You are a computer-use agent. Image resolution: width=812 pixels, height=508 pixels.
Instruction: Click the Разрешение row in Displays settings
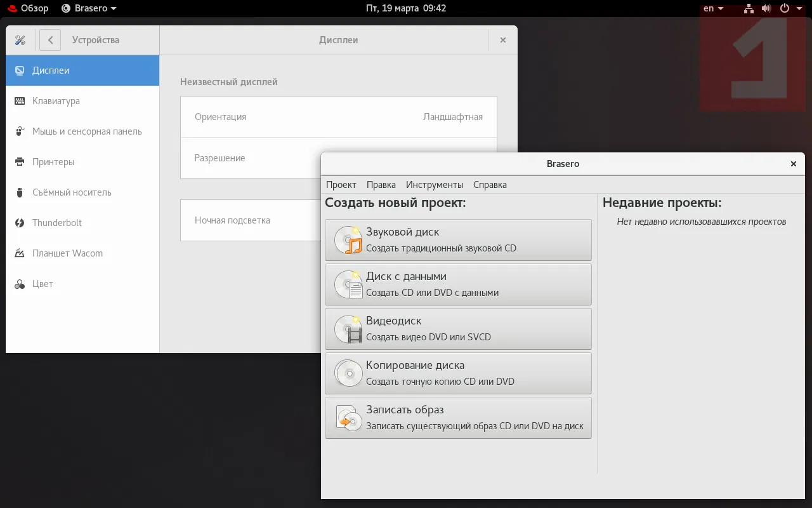[x=251, y=158]
